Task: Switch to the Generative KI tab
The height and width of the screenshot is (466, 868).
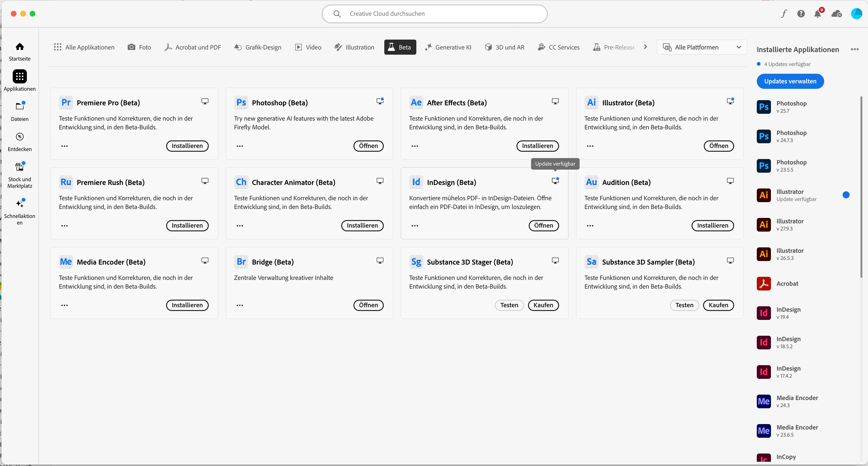Action: 448,47
